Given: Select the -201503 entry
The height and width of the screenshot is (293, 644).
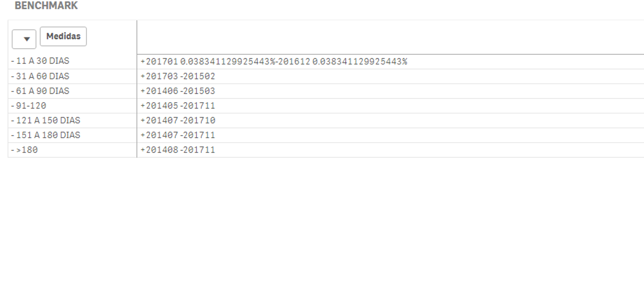Looking at the screenshot, I should click(198, 91).
